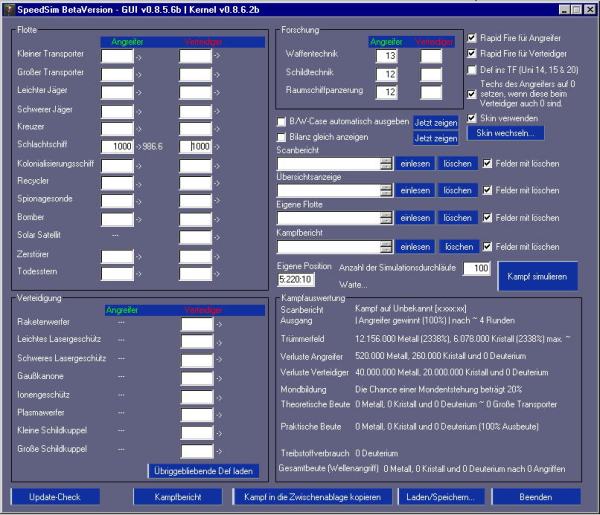Click Kampf in die Zwischenablage kopieren
Viewport: 600px width, 515px height.
coord(312,497)
